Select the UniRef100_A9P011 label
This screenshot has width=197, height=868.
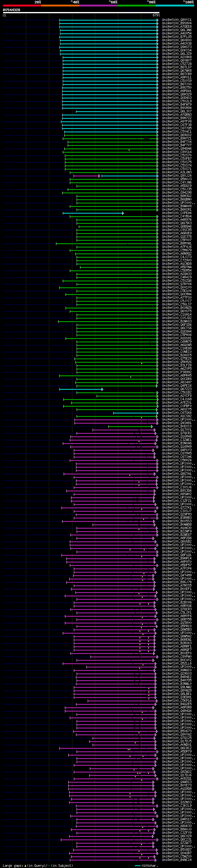tap(177, 78)
